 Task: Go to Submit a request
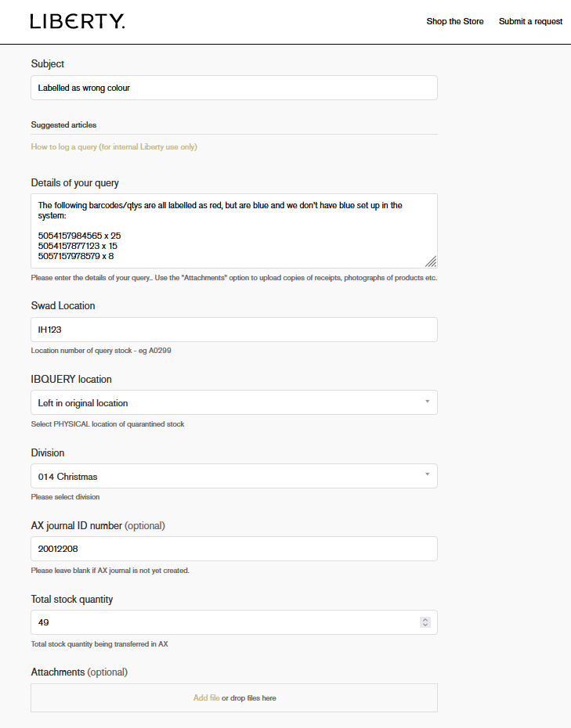coord(530,22)
